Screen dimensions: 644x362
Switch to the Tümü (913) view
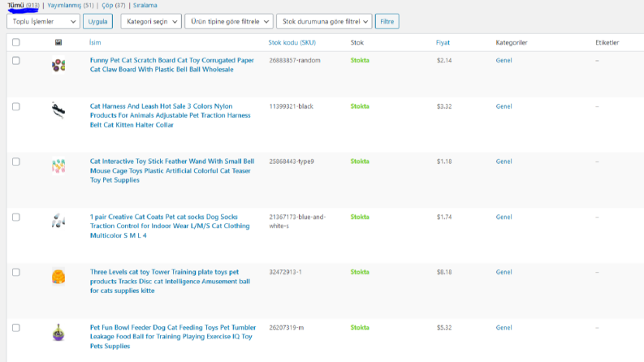(x=23, y=6)
